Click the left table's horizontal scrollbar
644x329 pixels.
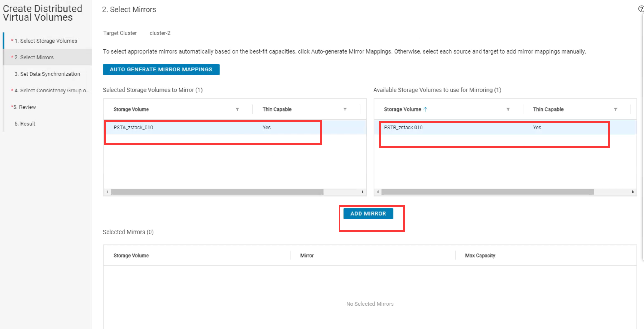[217, 192]
